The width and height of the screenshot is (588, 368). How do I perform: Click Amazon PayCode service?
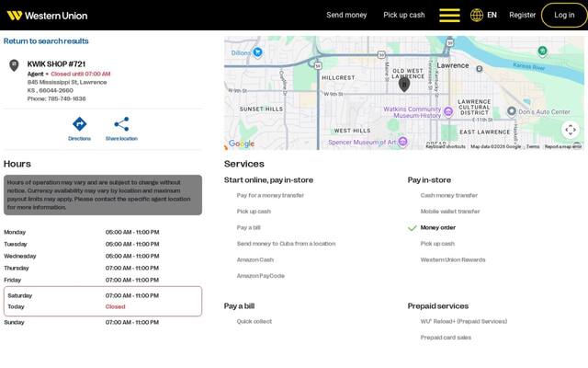coord(261,276)
